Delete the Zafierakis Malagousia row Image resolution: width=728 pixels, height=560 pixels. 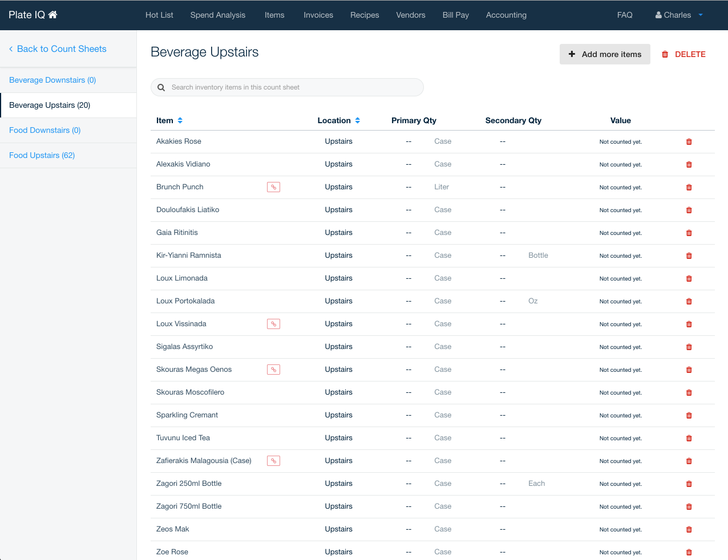(x=689, y=461)
